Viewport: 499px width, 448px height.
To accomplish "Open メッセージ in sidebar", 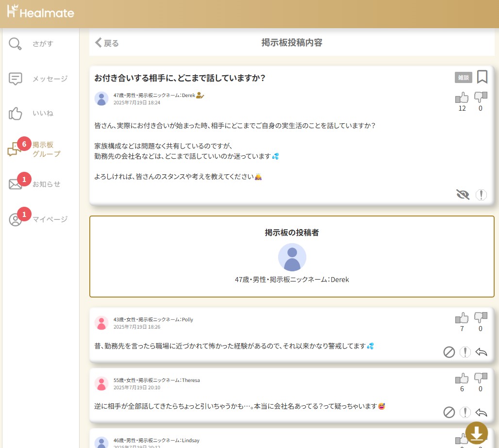I will [40, 79].
